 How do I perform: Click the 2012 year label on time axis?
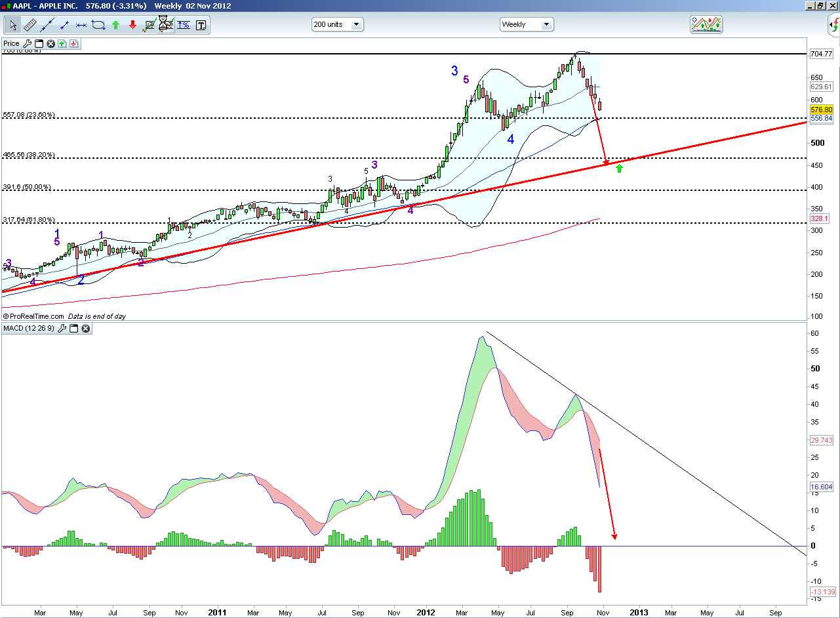pyautogui.click(x=427, y=613)
